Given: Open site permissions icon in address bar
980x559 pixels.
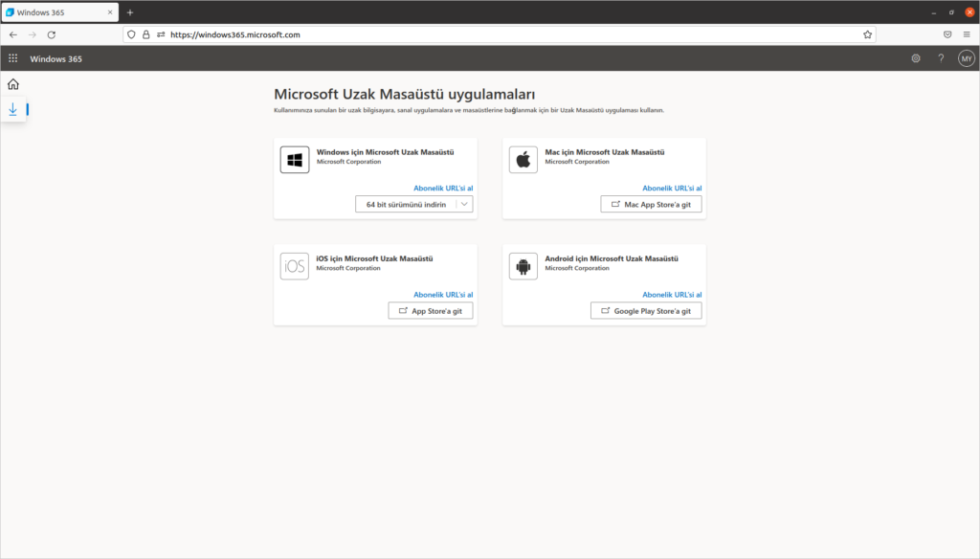Looking at the screenshot, I should (x=161, y=35).
